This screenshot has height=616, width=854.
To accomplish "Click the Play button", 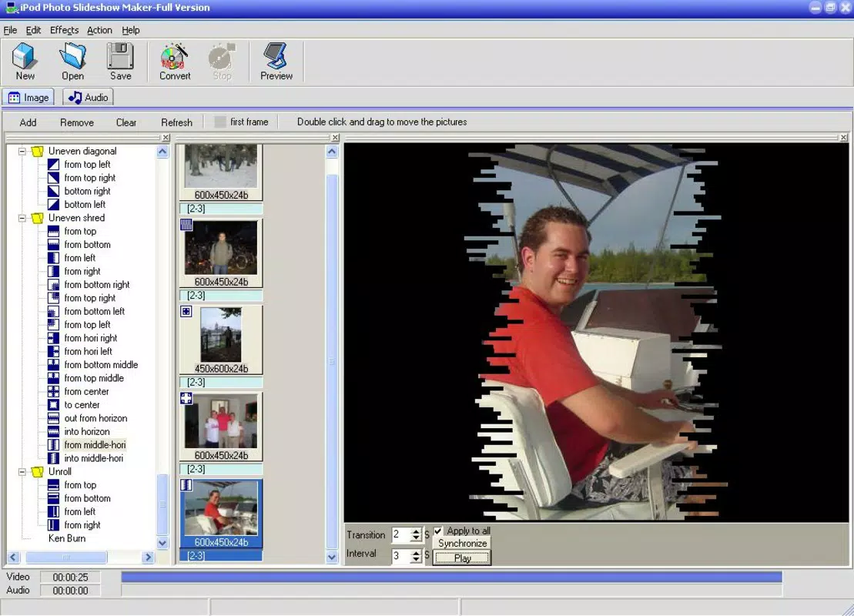I will (462, 557).
